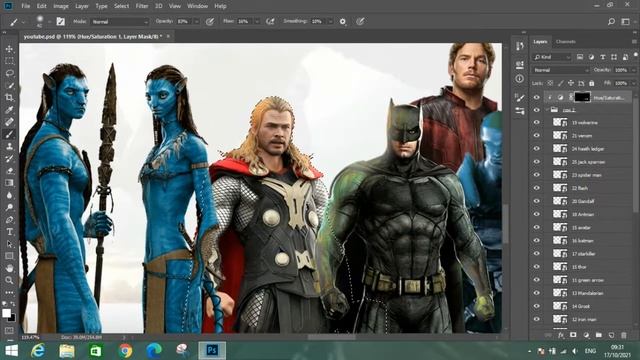Screen dimensions: 640x360
Task: Select the Groot layer
Action: (588, 306)
